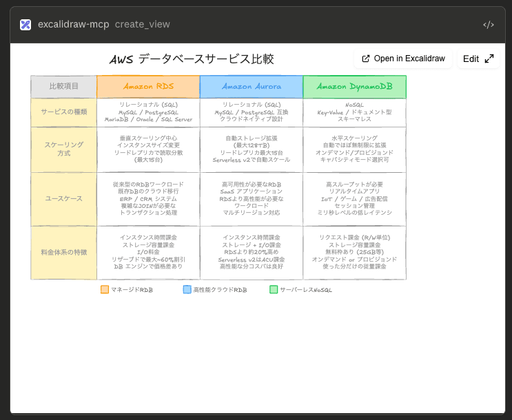512x420 pixels.
Task: Select the Amazon DynamoDB header cell
Action: (x=355, y=87)
